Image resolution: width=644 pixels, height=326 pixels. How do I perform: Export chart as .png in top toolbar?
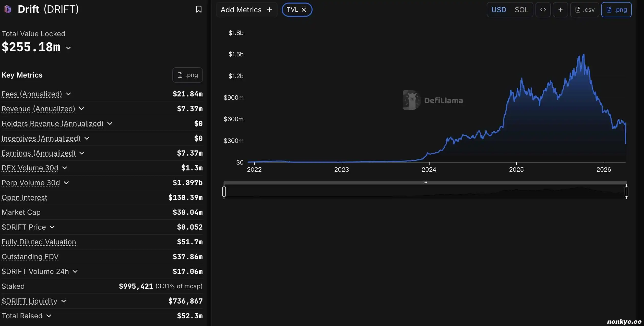[616, 10]
